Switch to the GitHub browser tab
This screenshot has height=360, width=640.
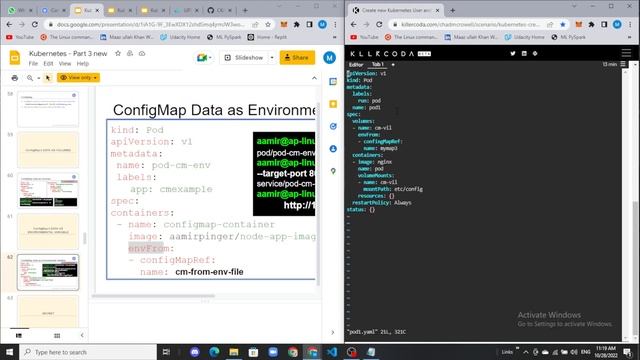click(x=219, y=10)
